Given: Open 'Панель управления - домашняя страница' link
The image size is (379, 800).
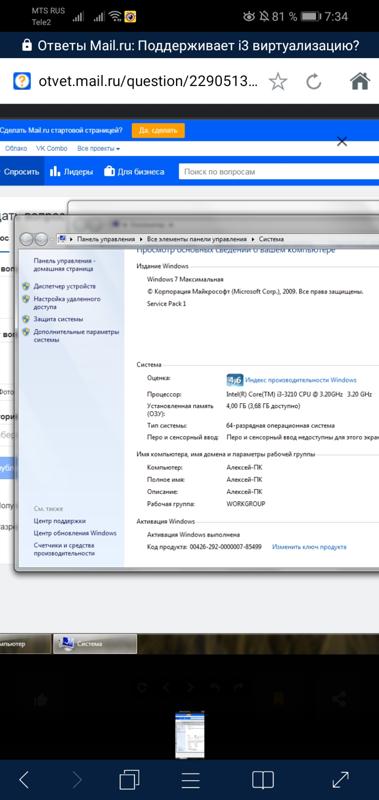Looking at the screenshot, I should (64, 264).
